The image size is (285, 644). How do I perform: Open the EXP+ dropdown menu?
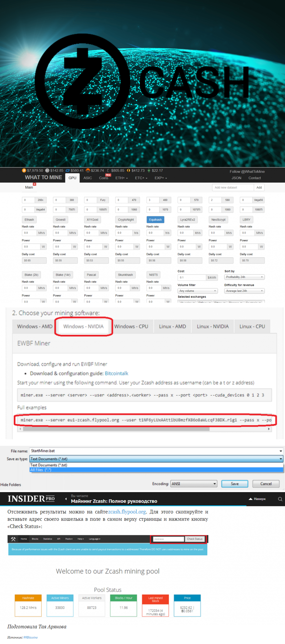point(161,178)
